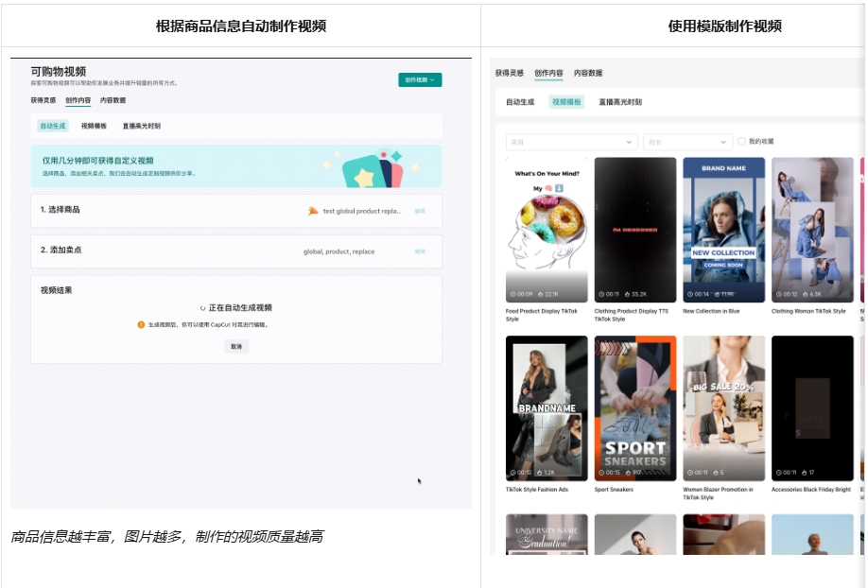Click 'Clothing Product Display TTS TikTok Style' caption

pyautogui.click(x=631, y=315)
